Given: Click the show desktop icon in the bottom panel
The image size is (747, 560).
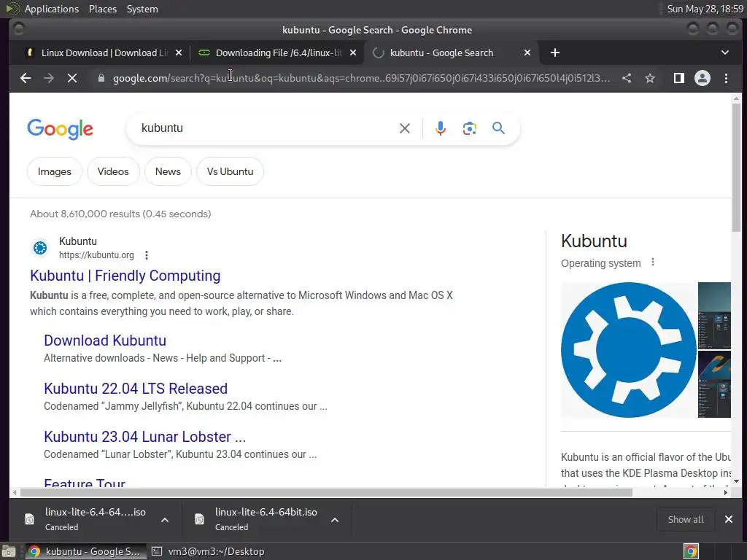Looking at the screenshot, I should click(9, 551).
